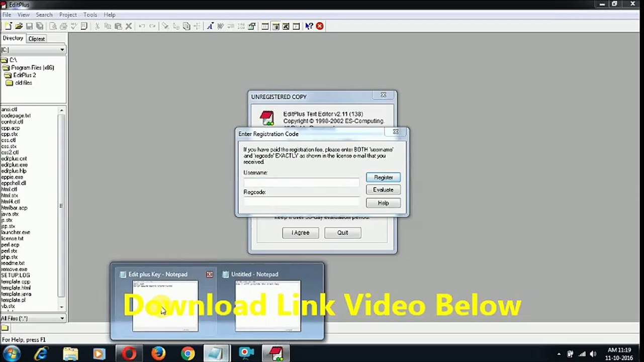Select the file SETUP.LOG
The height and width of the screenshot is (362, 644).
click(15, 276)
